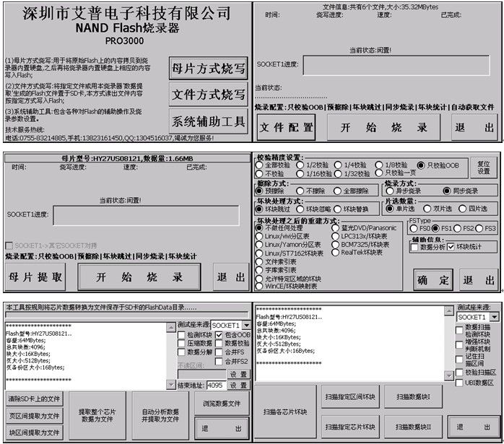Click the SOCKET1进度 bar under the 母片型号 header
The image size is (504, 444).
pyautogui.click(x=147, y=215)
